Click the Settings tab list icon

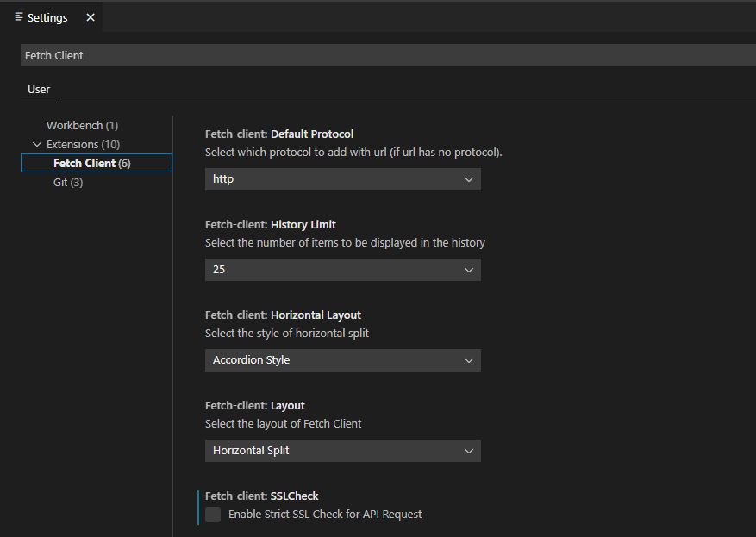pos(19,17)
